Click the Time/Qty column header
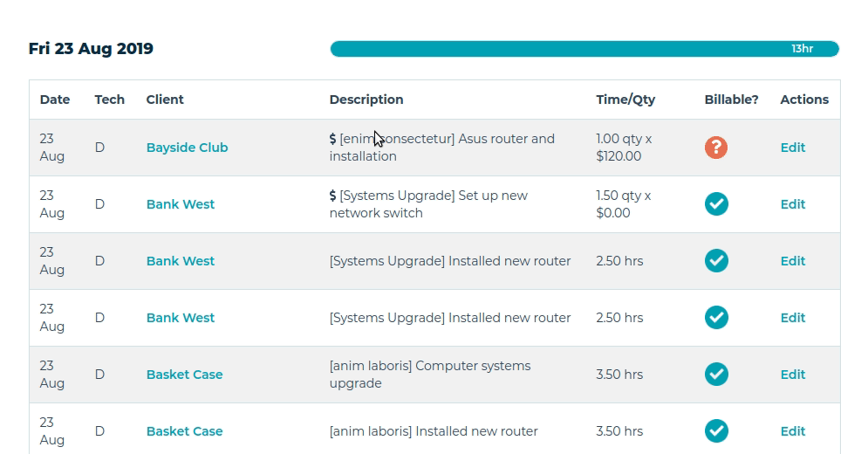This screenshot has width=868, height=454. click(625, 100)
